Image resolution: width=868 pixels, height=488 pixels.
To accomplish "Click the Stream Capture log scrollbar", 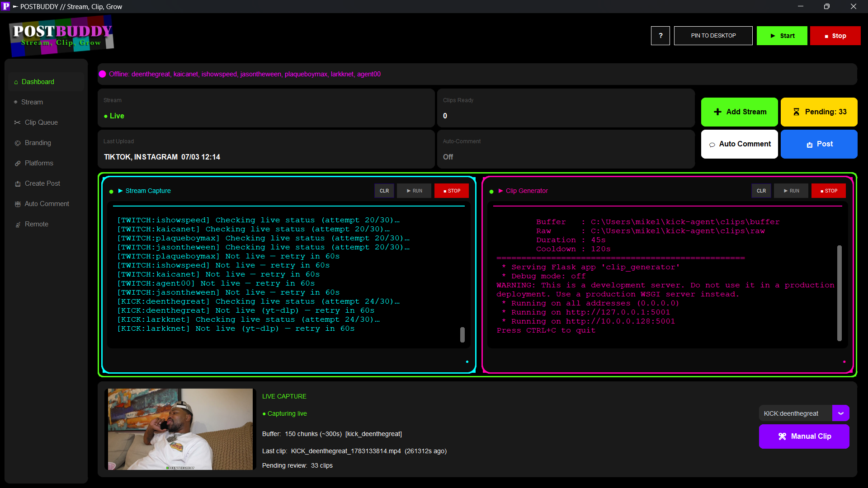I will tap(462, 335).
